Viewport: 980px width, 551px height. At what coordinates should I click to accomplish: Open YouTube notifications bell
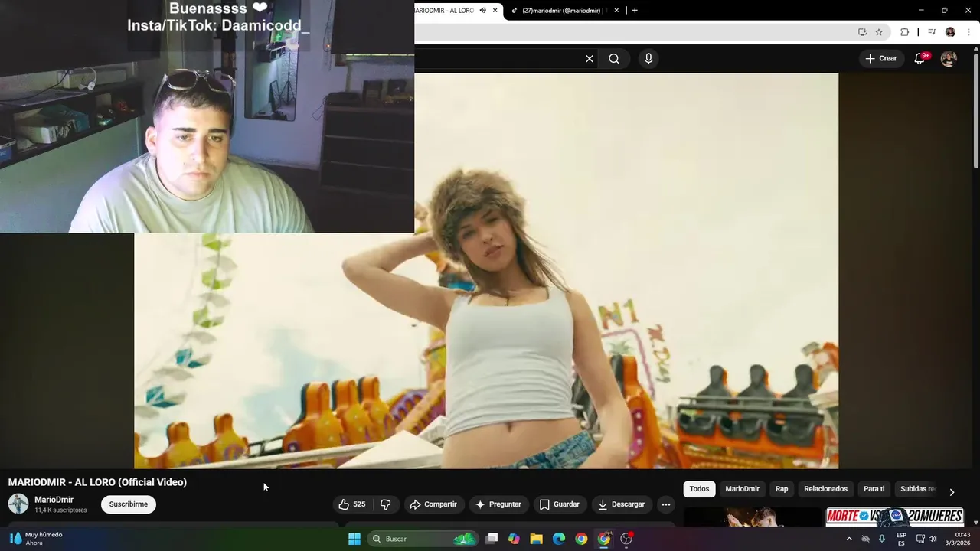pos(920,59)
